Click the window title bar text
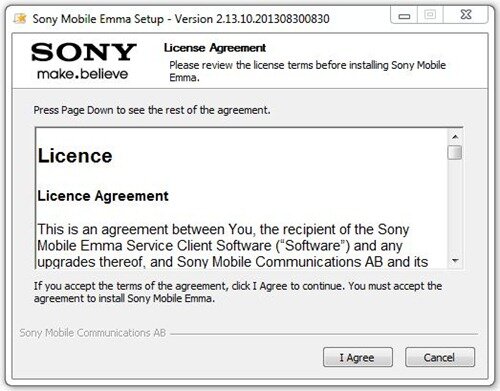The height and width of the screenshot is (391, 500). (x=181, y=19)
